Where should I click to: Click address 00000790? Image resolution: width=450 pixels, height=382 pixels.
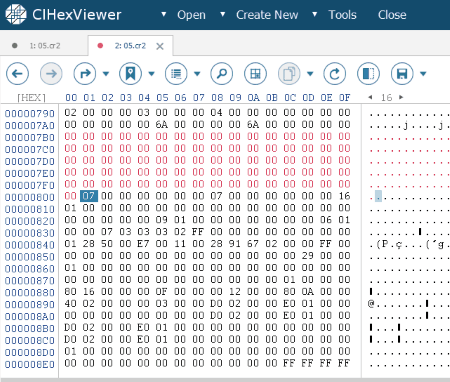30,114
